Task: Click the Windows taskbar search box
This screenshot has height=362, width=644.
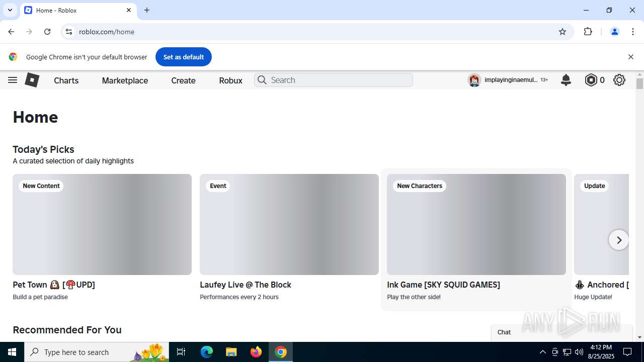Action: [x=97, y=352]
